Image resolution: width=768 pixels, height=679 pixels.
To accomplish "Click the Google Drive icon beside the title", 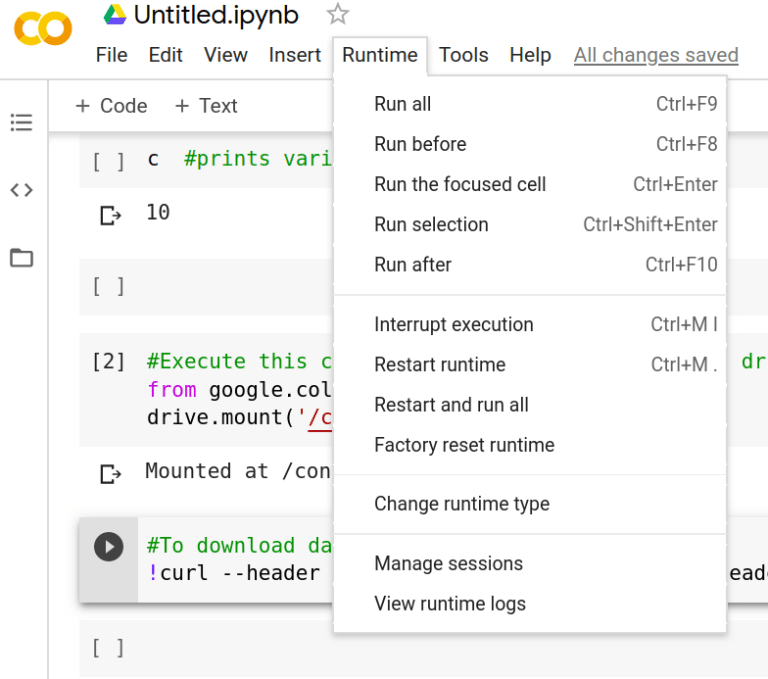I will (x=115, y=15).
